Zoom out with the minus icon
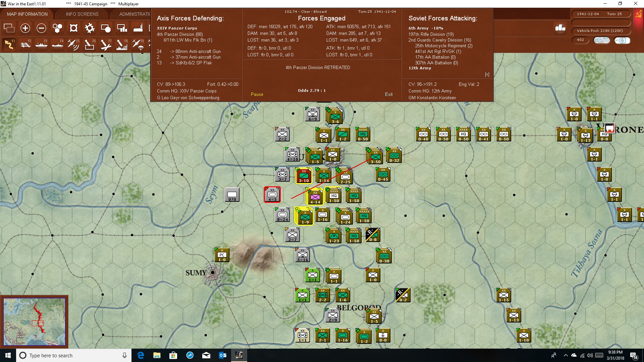This screenshot has width=644, height=362. tap(41, 28)
